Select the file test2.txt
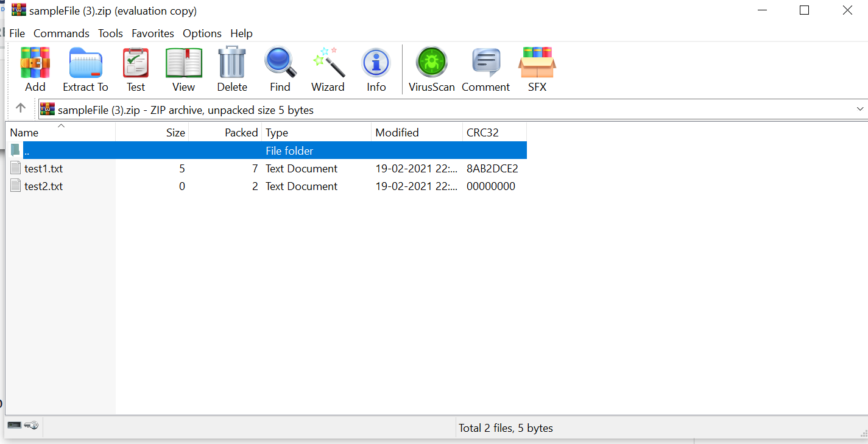 pyautogui.click(x=43, y=186)
